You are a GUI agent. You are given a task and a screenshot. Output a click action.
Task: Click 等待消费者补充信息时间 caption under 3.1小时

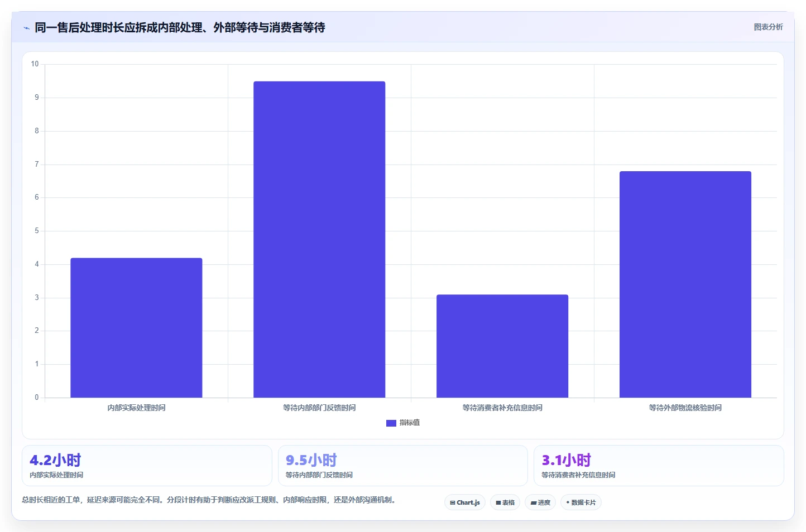[x=578, y=475]
